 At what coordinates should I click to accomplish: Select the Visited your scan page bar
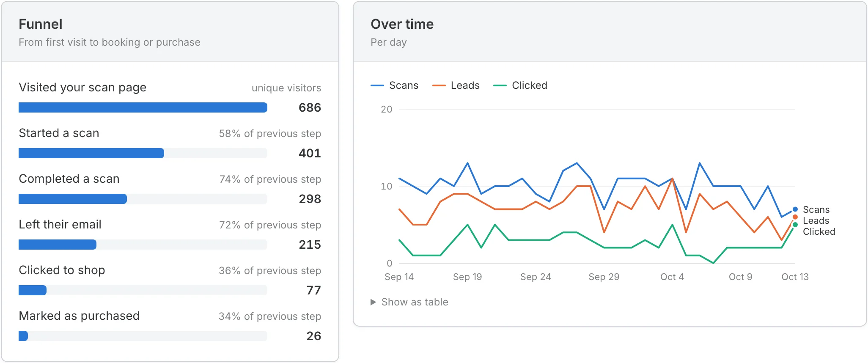pyautogui.click(x=143, y=107)
